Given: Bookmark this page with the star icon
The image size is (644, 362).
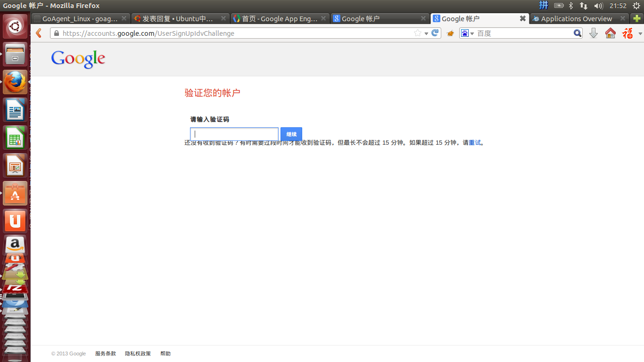Looking at the screenshot, I should pos(417,33).
